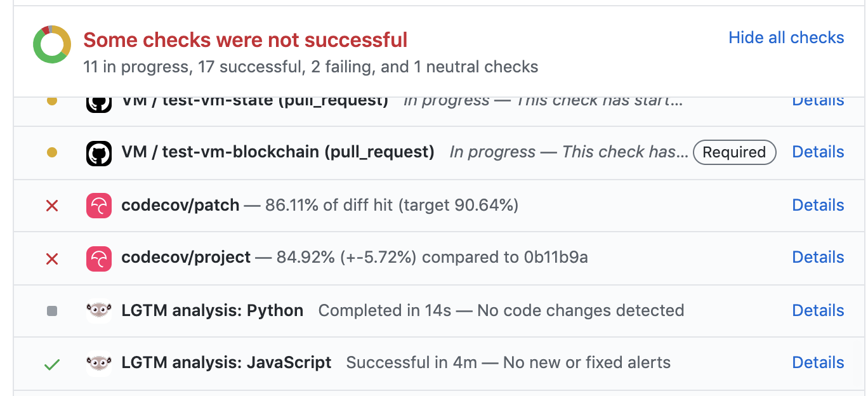868x396 pixels.
Task: Click the Codecov umbrella icon for codecov/project
Action: pyautogui.click(x=98, y=258)
